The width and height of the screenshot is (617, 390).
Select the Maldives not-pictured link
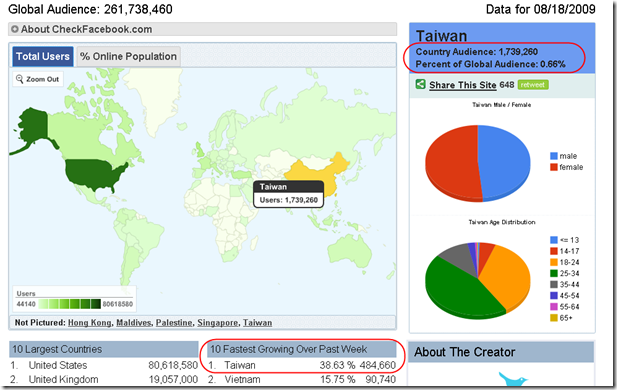tap(133, 323)
